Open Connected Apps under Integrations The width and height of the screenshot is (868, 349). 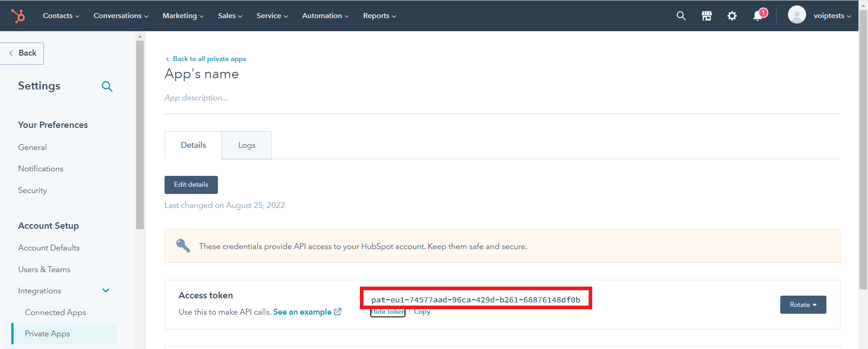tap(56, 312)
